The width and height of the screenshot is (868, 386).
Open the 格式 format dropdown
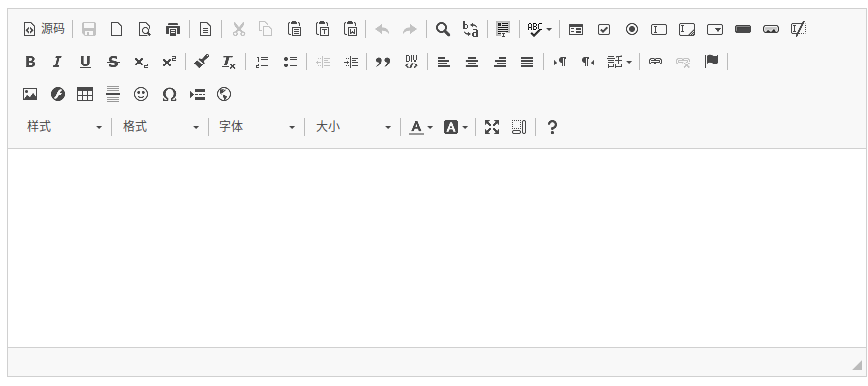tap(161, 127)
